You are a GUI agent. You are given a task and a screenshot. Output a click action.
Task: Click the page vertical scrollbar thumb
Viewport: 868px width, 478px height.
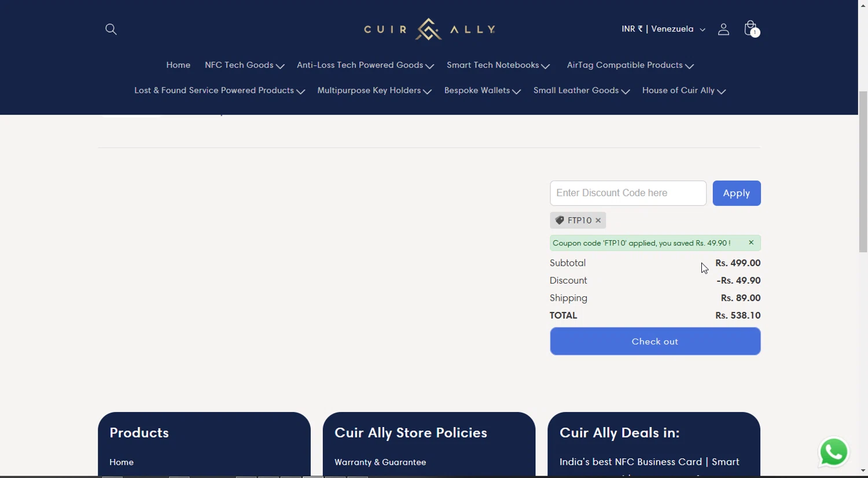[863, 172]
